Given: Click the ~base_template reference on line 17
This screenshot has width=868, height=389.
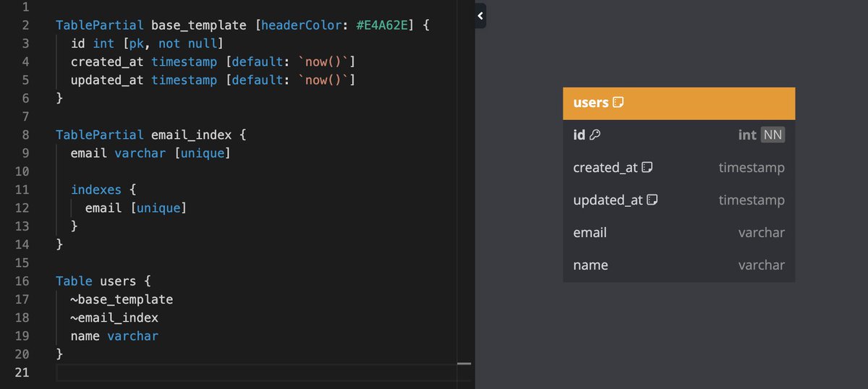Looking at the screenshot, I should [x=122, y=299].
